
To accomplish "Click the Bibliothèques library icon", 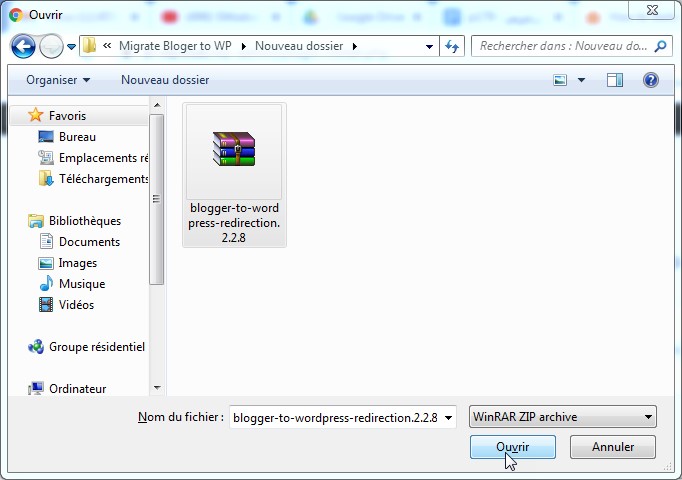I will coord(36,221).
